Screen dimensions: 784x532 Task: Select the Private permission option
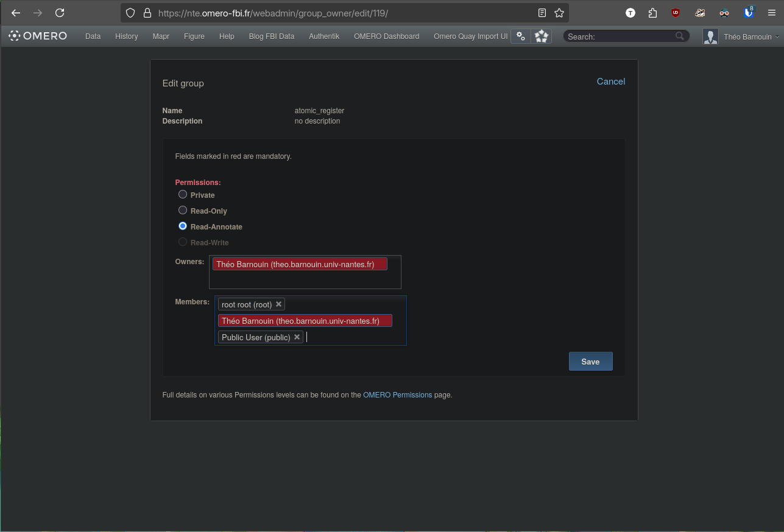pyautogui.click(x=183, y=195)
